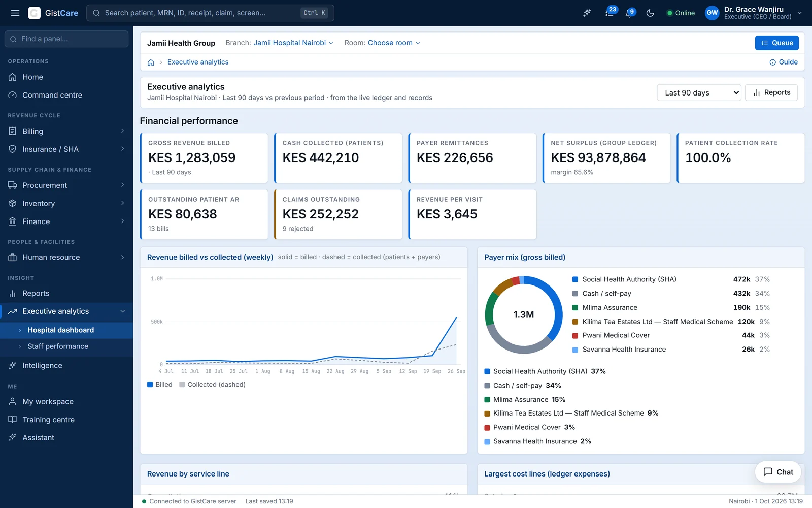Open Reports in the Insight section
The height and width of the screenshot is (508, 812).
tap(66, 293)
